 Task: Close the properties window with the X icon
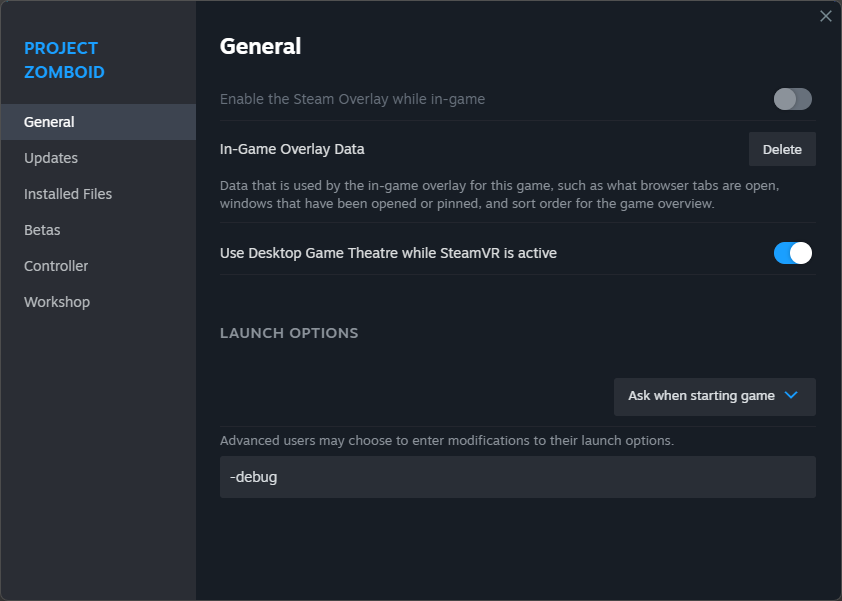pyautogui.click(x=825, y=16)
